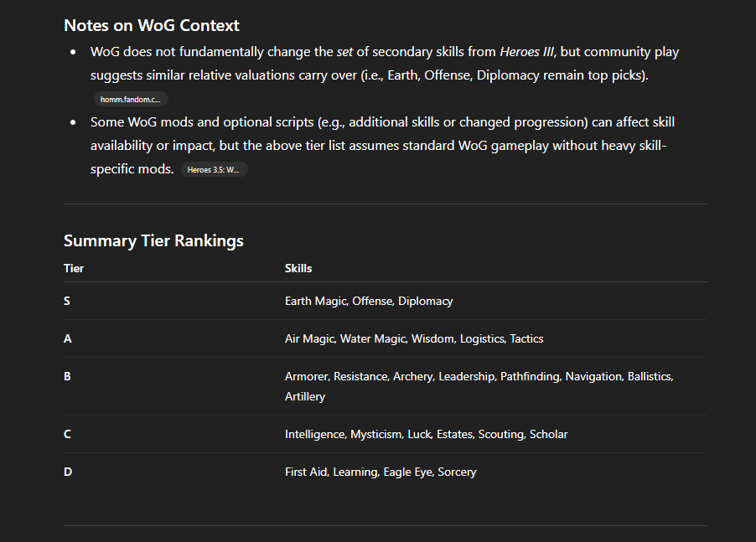Click the D tier label
The height and width of the screenshot is (542, 756).
click(68, 472)
